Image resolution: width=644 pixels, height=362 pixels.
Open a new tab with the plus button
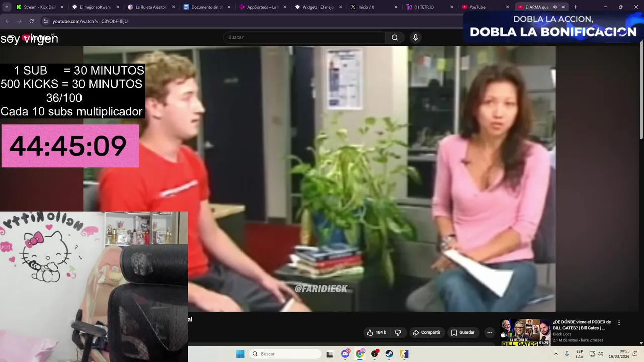tap(575, 7)
